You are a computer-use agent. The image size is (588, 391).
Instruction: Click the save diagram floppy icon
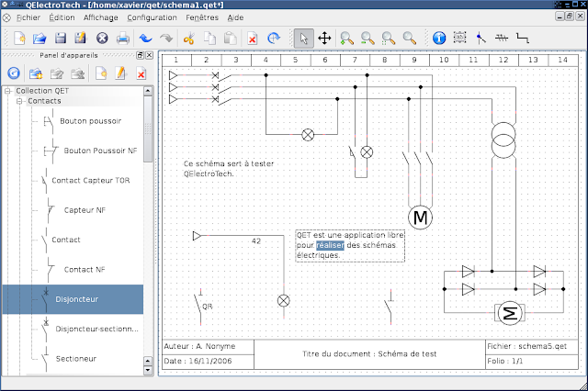click(60, 39)
